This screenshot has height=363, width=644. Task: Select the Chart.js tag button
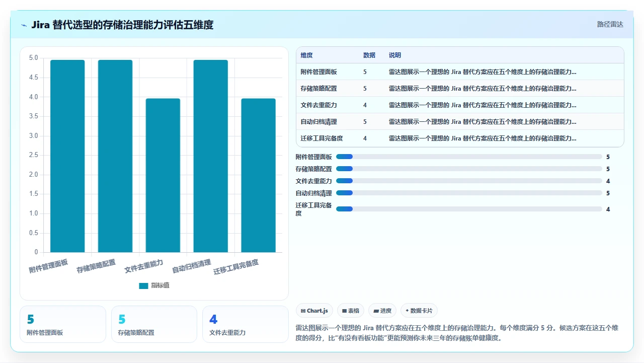click(314, 311)
